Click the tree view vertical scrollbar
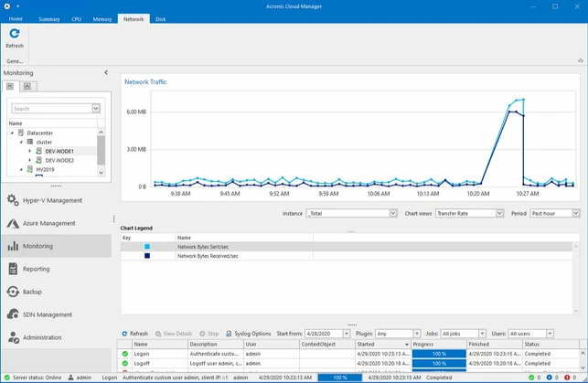588x383 pixels. 101,152
